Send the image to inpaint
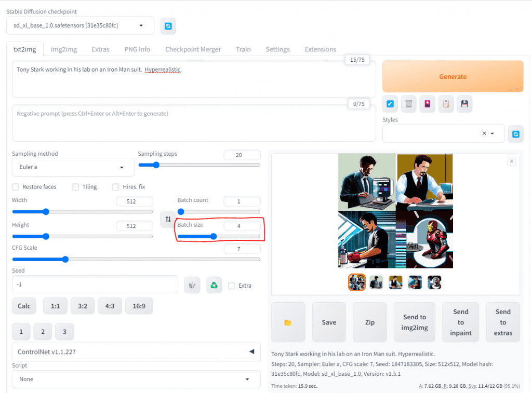532x393 pixels. 461,322
